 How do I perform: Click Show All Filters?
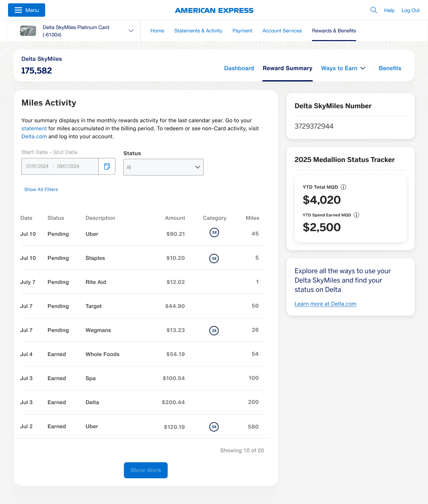click(x=41, y=189)
